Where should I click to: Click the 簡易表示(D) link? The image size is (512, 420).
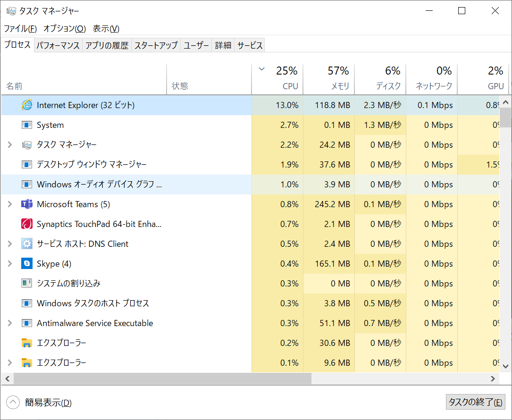(x=48, y=403)
